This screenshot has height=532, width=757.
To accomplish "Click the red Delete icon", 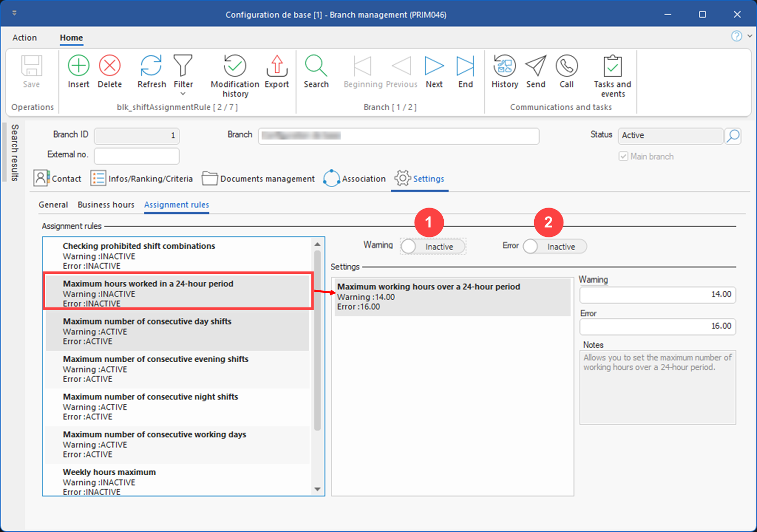I will [110, 66].
